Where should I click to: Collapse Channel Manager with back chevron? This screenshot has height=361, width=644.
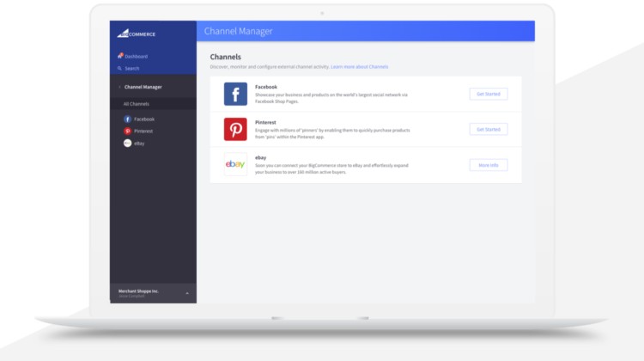pos(119,87)
